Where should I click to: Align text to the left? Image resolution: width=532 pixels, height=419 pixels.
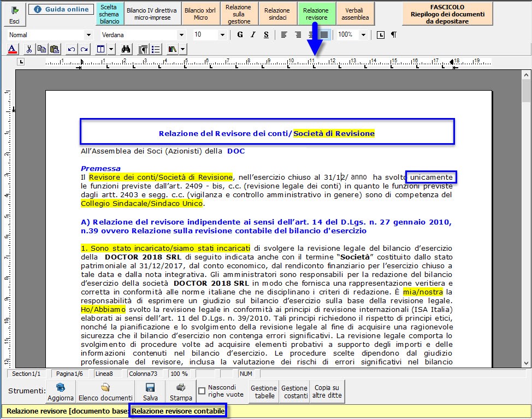[284, 34]
